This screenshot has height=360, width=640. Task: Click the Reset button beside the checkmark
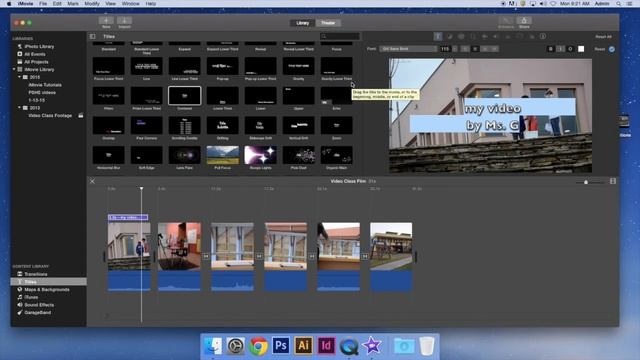click(x=600, y=49)
